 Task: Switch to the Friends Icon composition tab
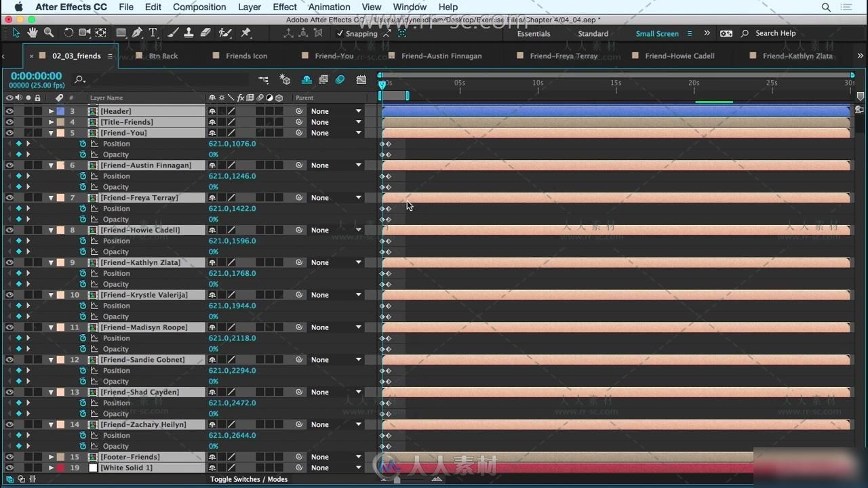tap(246, 56)
